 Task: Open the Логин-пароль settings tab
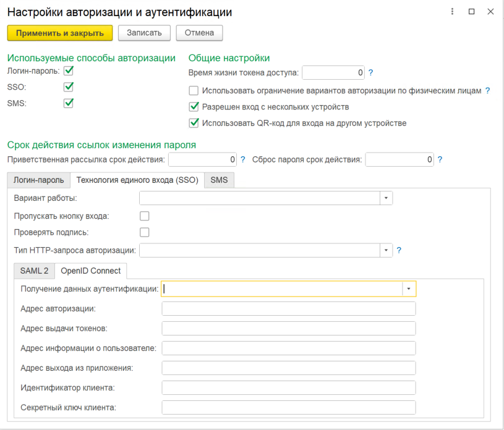pyautogui.click(x=38, y=180)
